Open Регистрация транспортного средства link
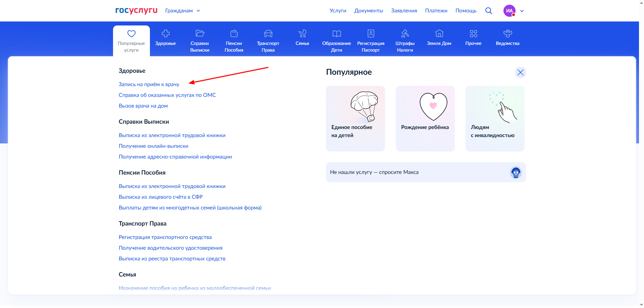Image resolution: width=644 pixels, height=308 pixels. point(165,237)
